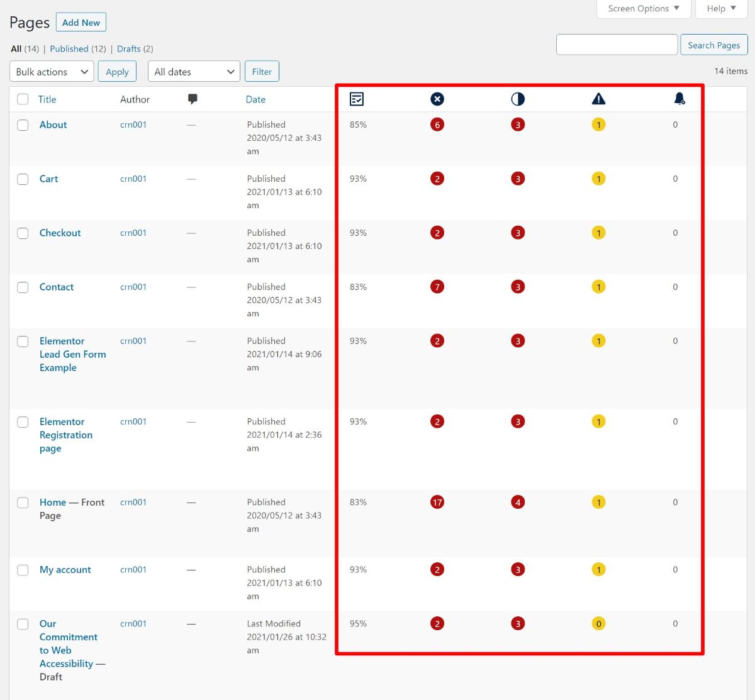
Task: Open the Cart page link
Action: tap(48, 179)
